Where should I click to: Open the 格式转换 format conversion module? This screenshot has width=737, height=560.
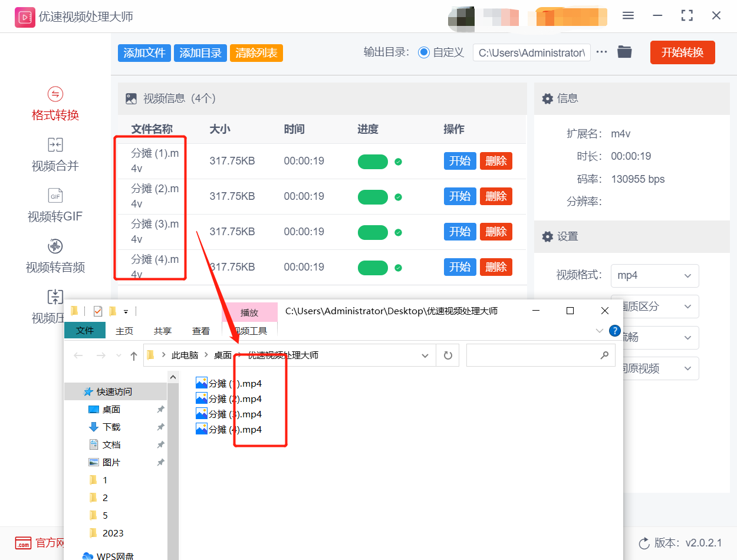point(55,104)
